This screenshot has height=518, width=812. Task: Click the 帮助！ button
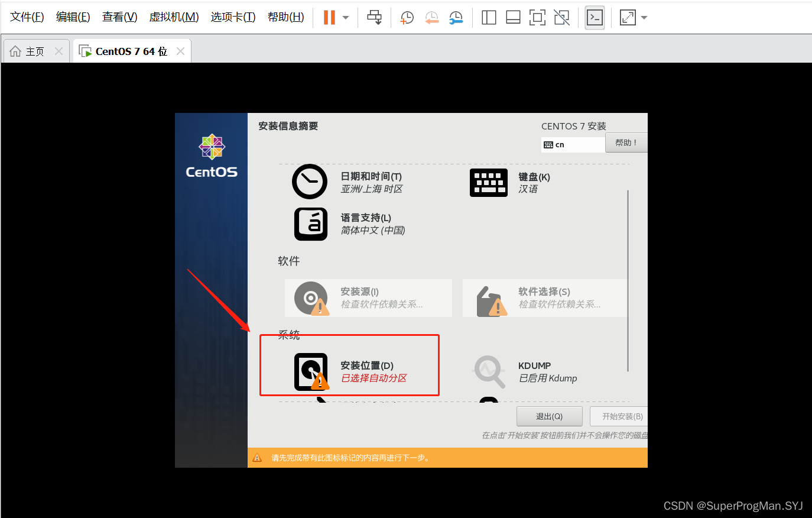point(626,143)
